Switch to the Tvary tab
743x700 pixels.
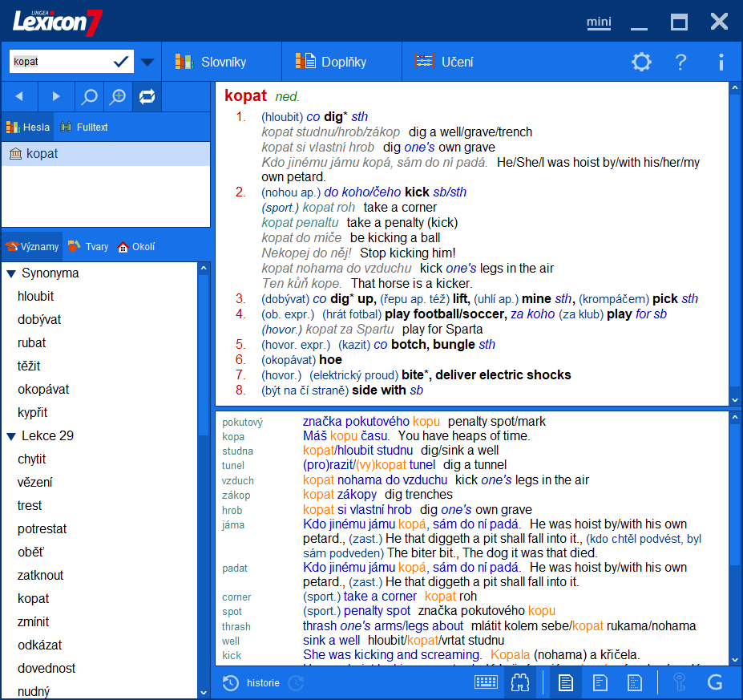(88, 246)
